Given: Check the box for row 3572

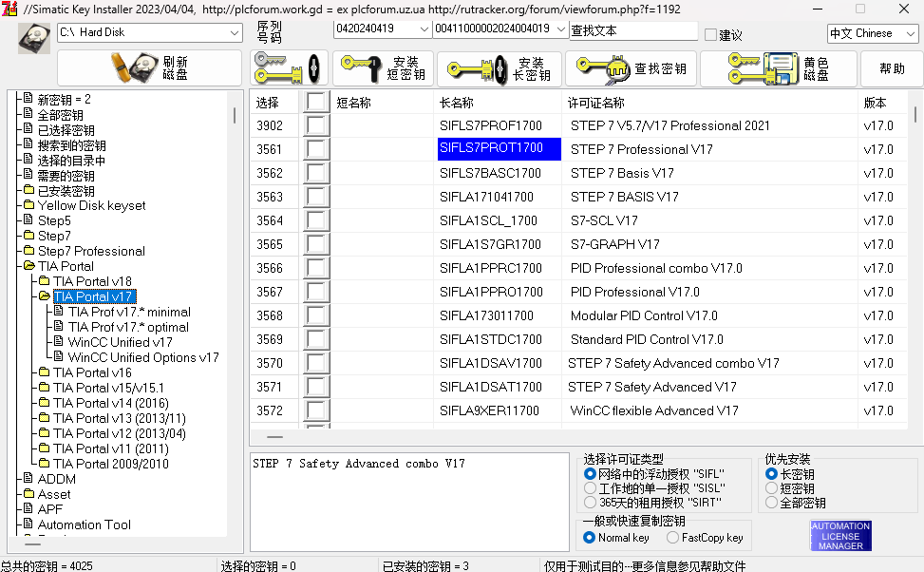Looking at the screenshot, I should (316, 410).
